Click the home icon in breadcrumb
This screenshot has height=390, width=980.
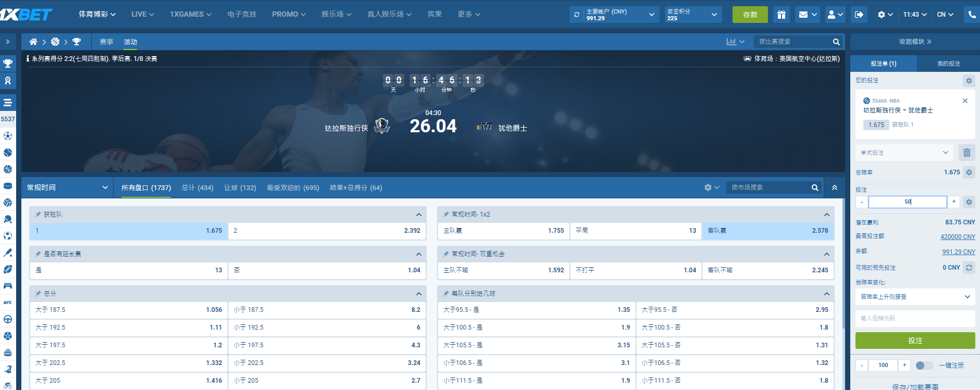(x=33, y=42)
